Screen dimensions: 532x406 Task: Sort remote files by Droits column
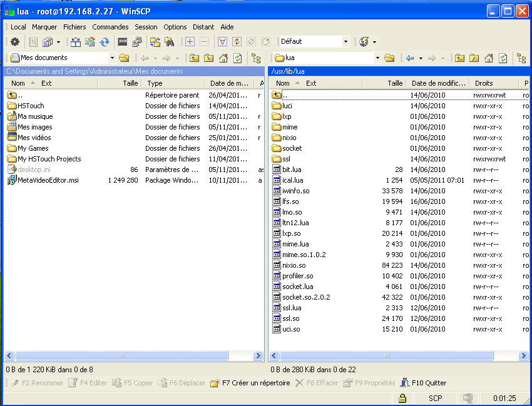[494, 83]
